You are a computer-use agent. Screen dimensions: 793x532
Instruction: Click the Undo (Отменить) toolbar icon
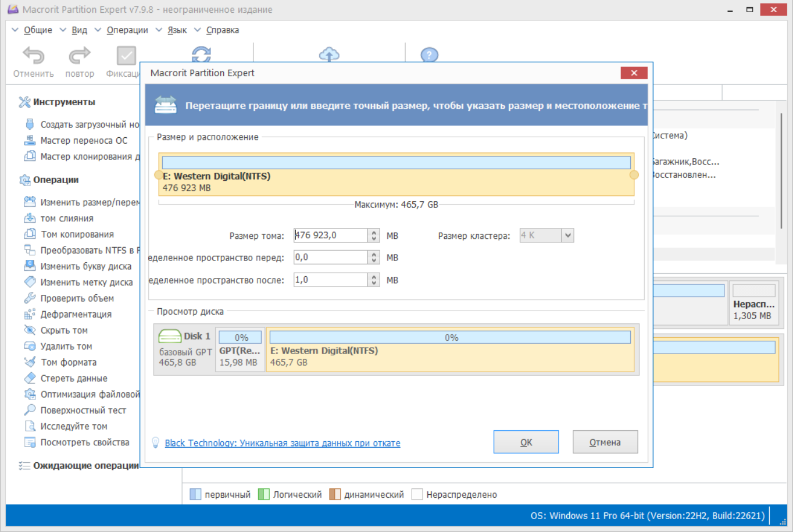pos(33,56)
